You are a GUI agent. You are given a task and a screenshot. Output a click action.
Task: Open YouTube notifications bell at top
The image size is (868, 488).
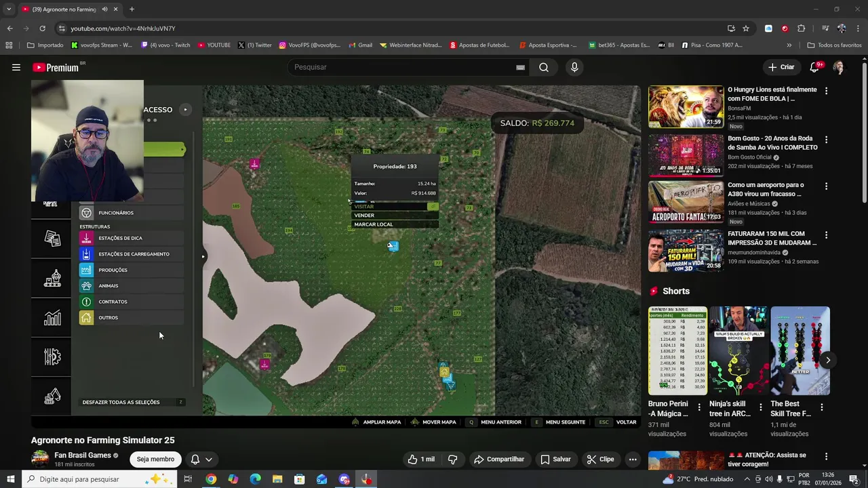tap(816, 67)
